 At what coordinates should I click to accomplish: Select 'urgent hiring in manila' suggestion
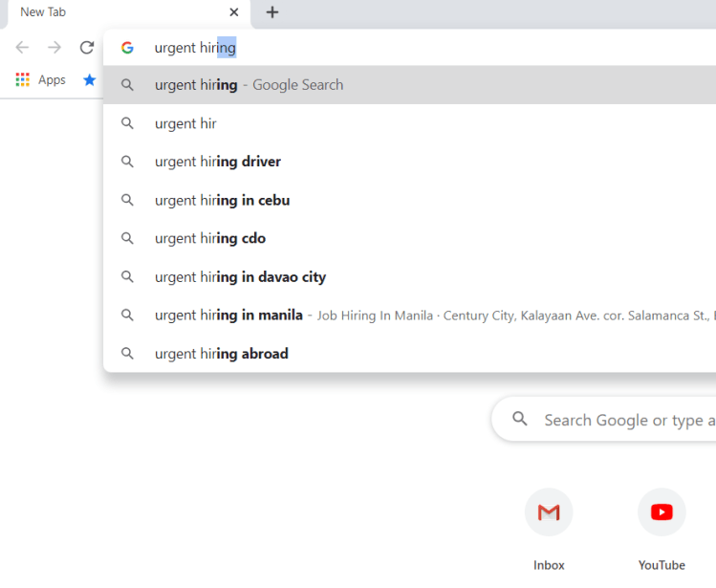pyautogui.click(x=228, y=316)
